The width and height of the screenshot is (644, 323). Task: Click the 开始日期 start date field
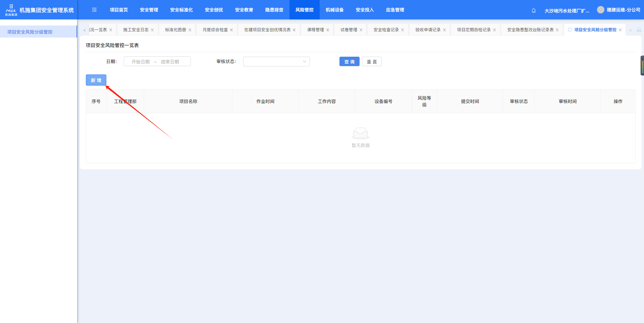pos(141,62)
